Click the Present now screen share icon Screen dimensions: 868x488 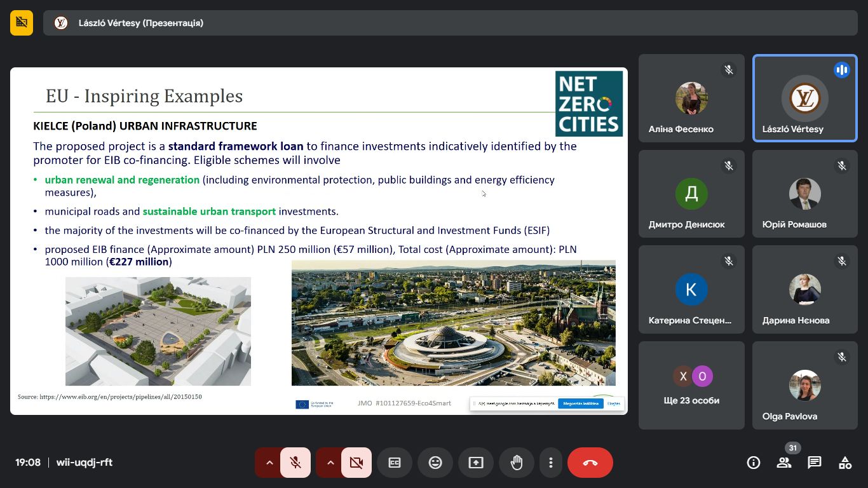[476, 463]
